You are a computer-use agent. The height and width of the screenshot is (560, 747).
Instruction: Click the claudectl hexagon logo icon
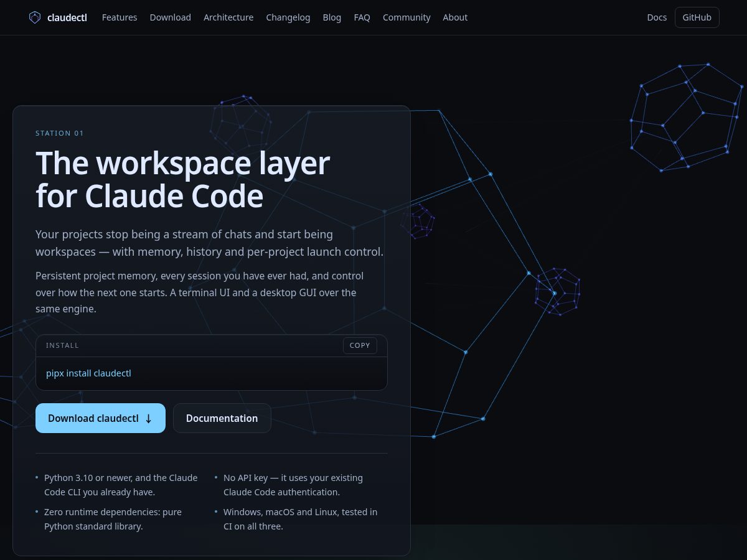point(35,17)
